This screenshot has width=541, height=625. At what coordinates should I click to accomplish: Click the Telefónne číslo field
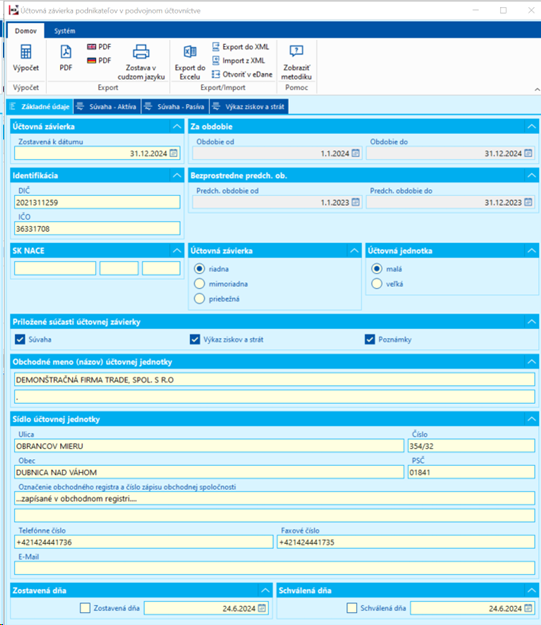coord(144,542)
